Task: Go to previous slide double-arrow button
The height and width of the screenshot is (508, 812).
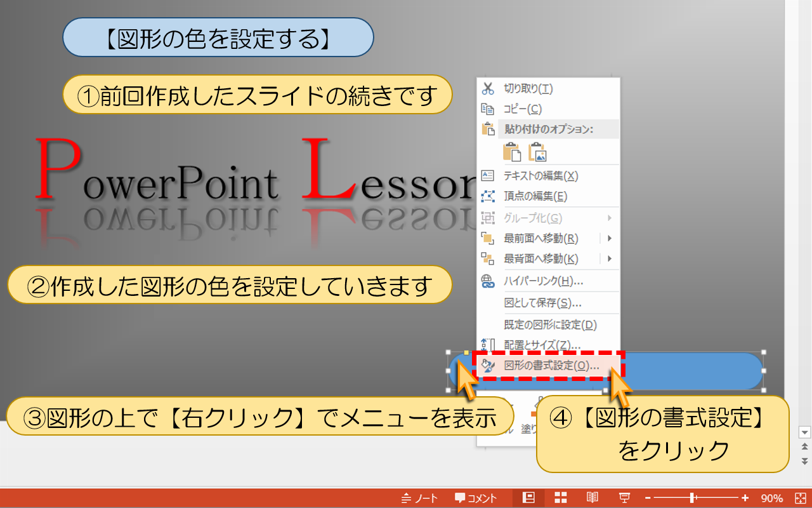Action: (805, 446)
